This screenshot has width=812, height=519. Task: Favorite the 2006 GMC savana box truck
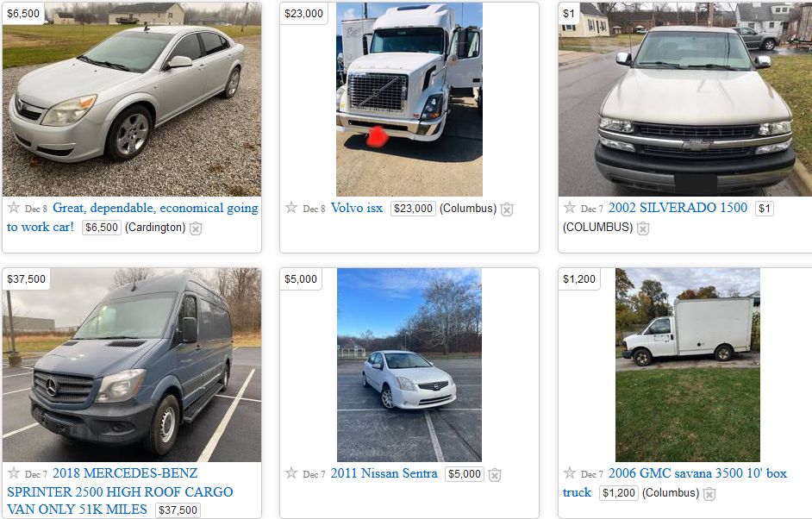(x=570, y=473)
